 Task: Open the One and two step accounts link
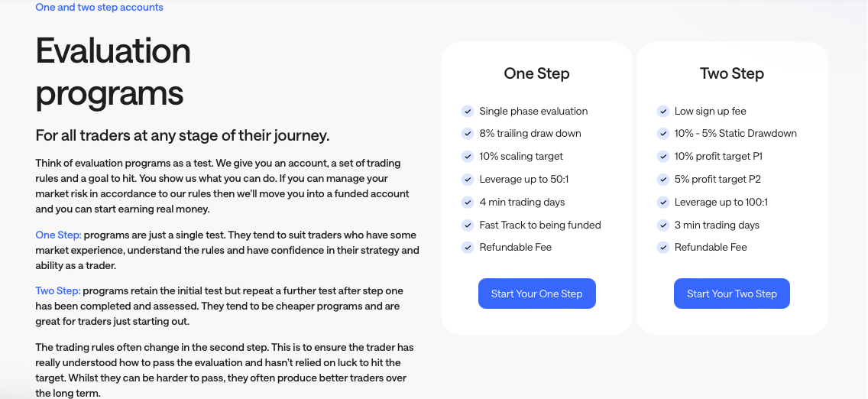coord(99,7)
